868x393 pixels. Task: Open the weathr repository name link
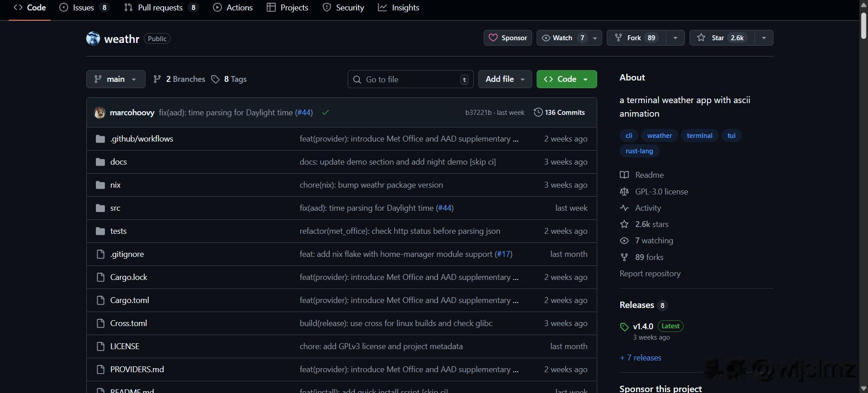122,39
